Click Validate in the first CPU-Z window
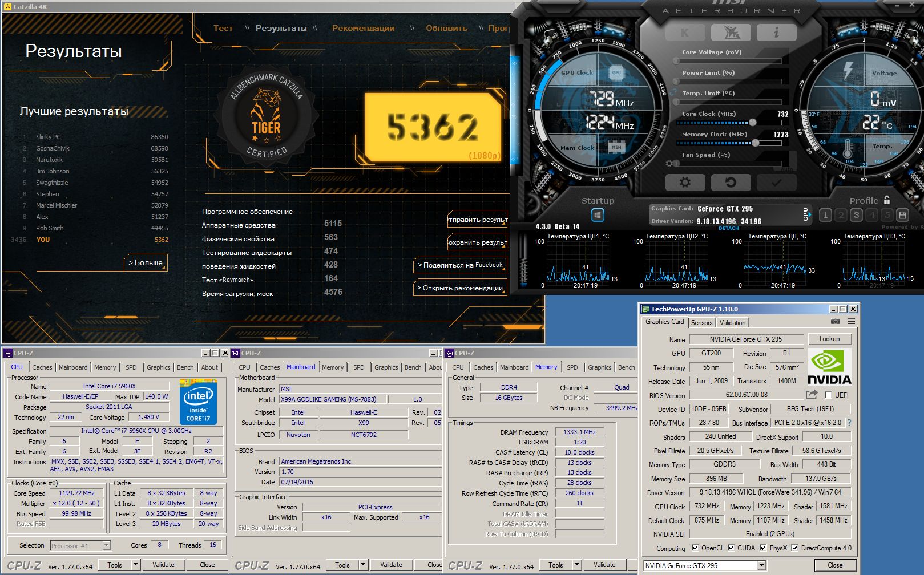This screenshot has height=575, width=924. [x=163, y=565]
